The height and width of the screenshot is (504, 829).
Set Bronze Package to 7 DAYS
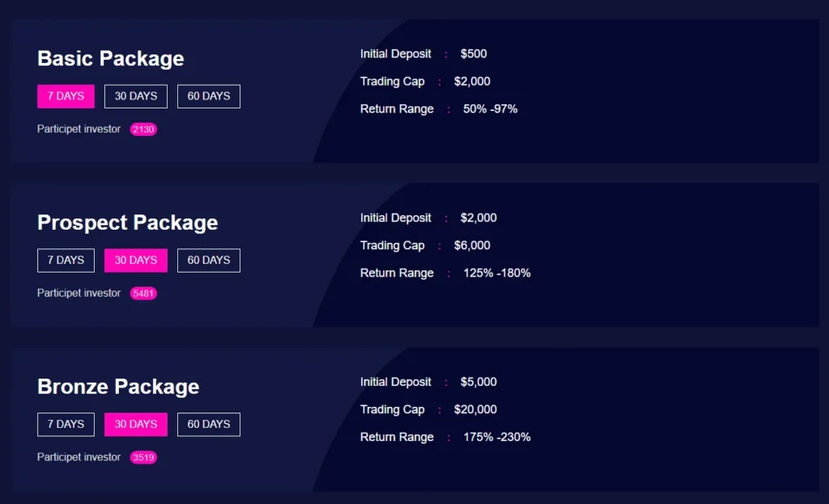point(66,425)
